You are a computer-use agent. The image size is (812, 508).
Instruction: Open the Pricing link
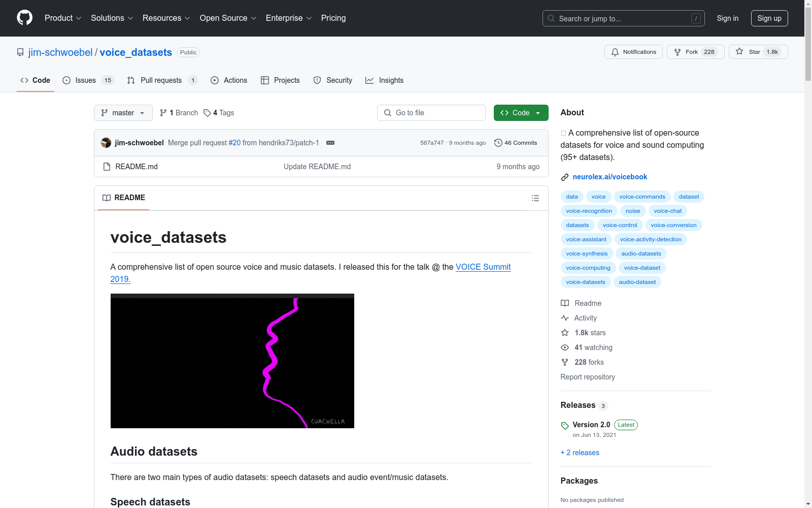(x=333, y=18)
